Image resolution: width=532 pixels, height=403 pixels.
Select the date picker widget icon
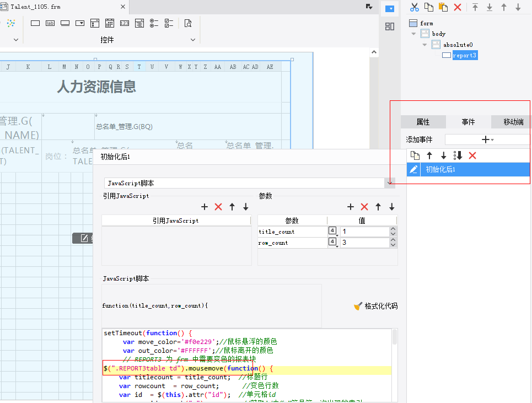tap(110, 23)
